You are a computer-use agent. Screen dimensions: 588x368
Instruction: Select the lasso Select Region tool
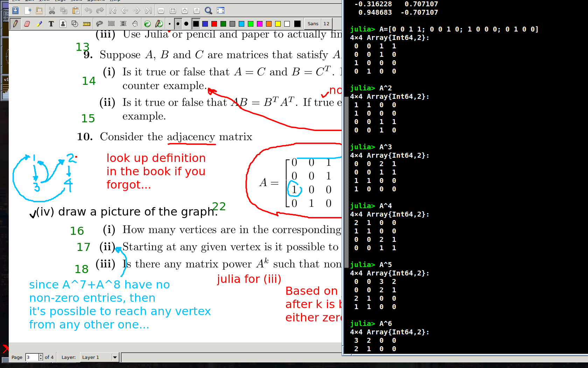pos(99,24)
